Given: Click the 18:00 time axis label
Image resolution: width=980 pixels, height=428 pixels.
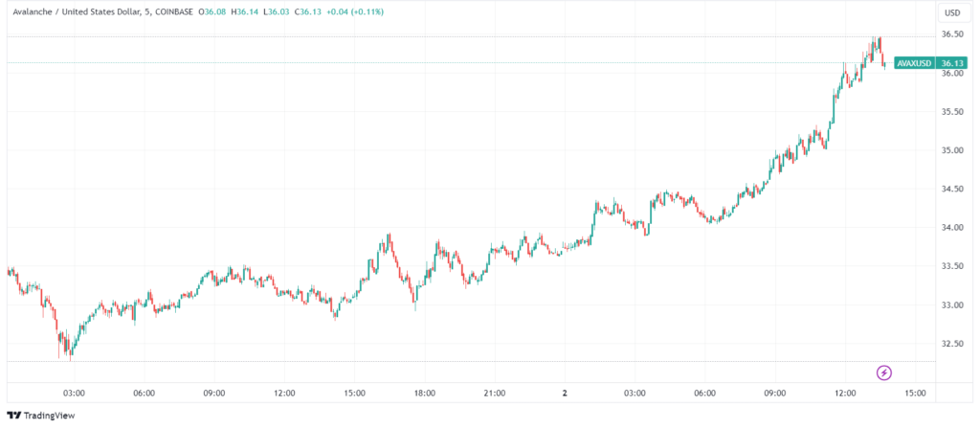Looking at the screenshot, I should point(425,393).
